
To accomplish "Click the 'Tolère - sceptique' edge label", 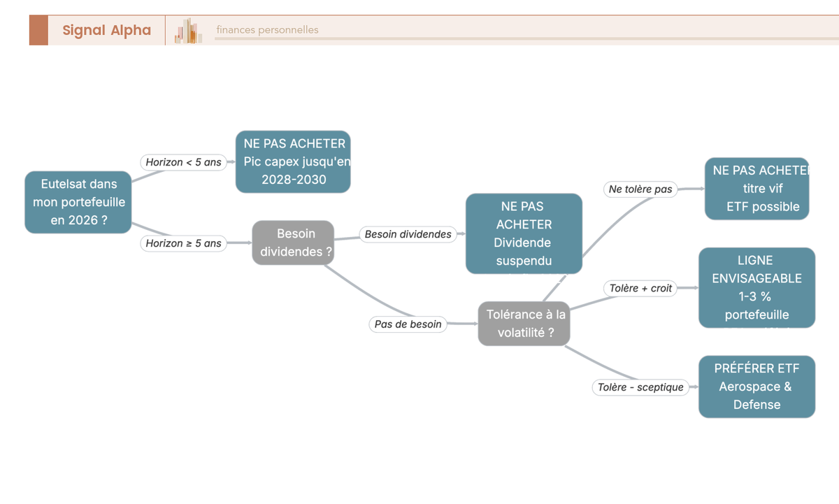I will (640, 387).
